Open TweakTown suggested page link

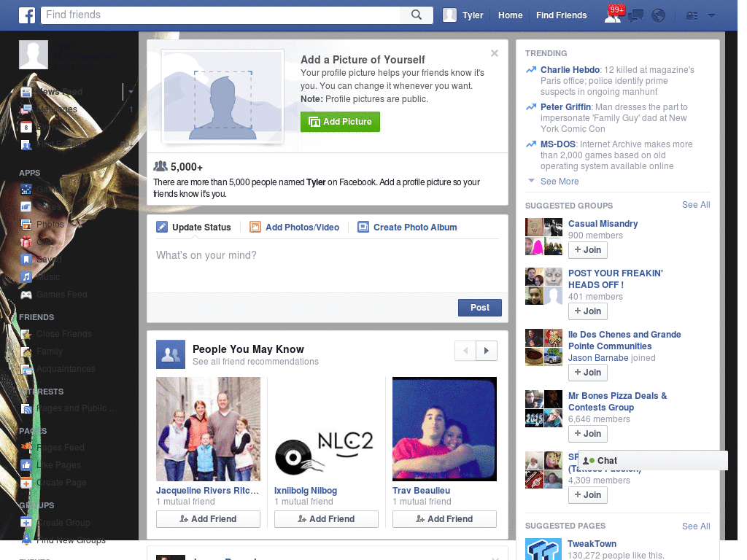[592, 544]
